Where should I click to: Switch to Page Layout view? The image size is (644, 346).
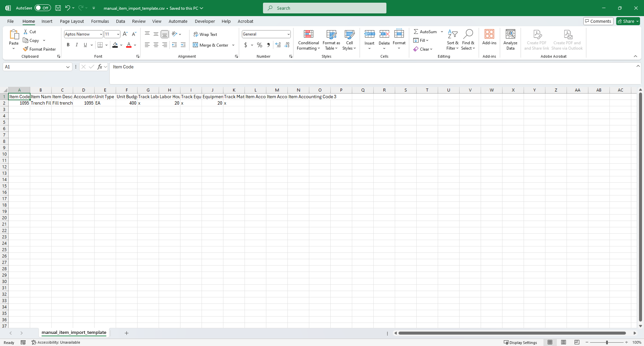[x=563, y=342]
